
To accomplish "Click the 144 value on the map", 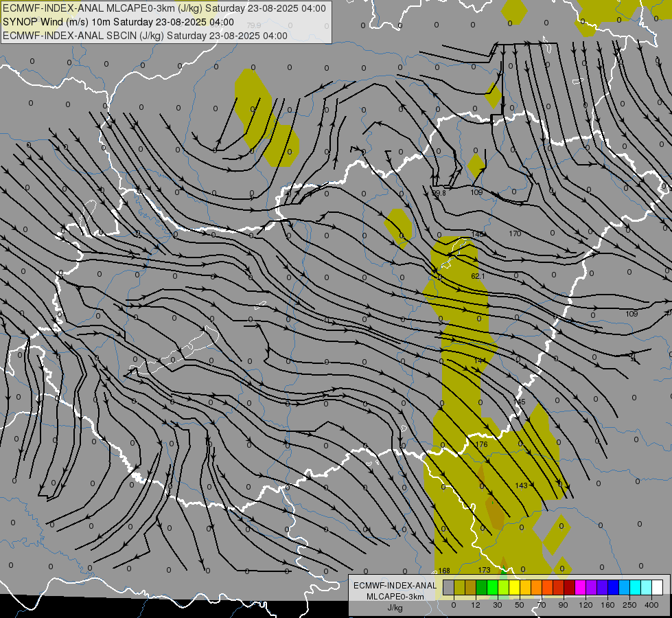I will pyautogui.click(x=480, y=360).
